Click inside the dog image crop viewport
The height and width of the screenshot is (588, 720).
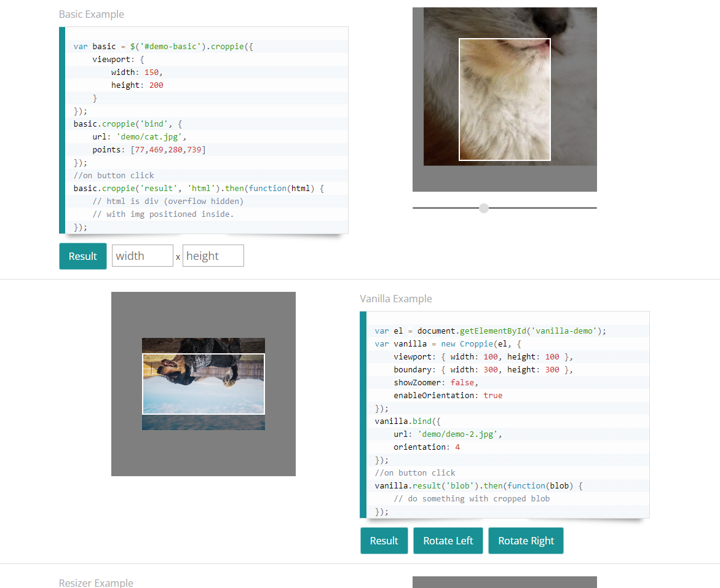click(203, 384)
